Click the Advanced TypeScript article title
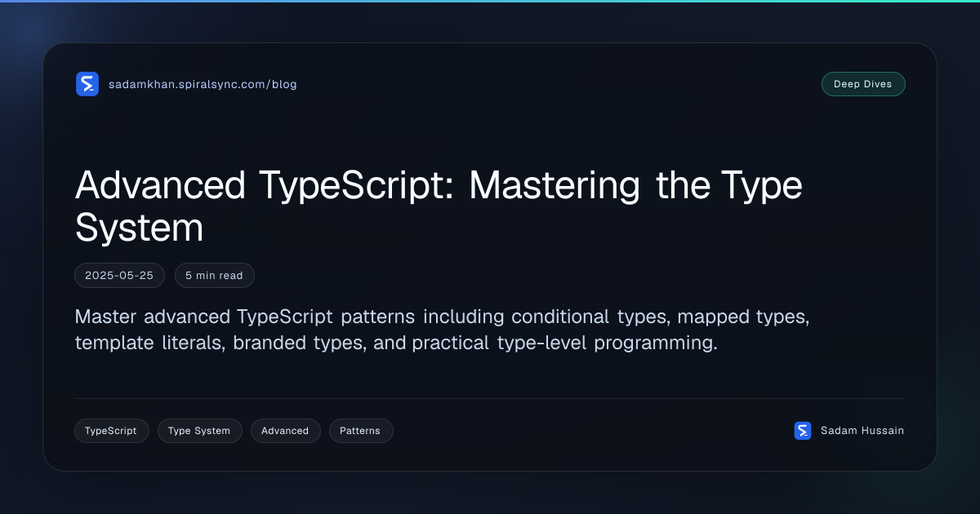 [439, 206]
